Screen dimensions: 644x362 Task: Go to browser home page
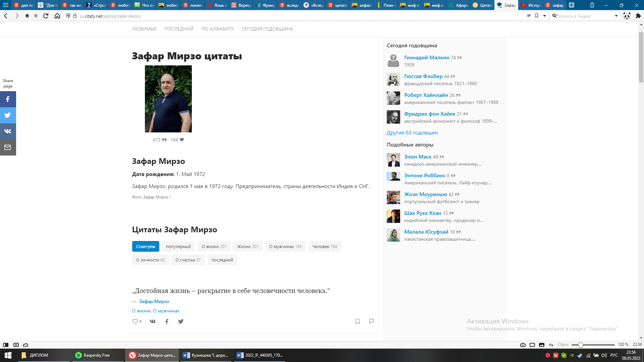57,16
